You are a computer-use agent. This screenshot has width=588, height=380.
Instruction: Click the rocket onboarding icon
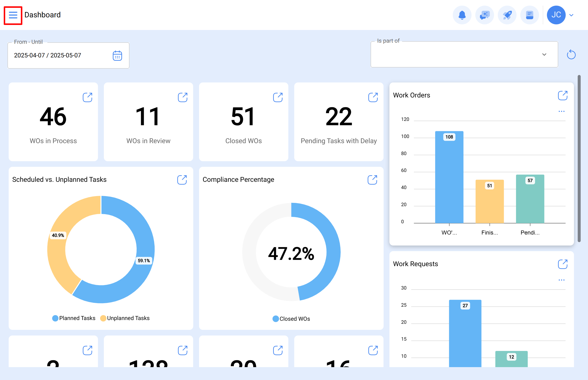[x=507, y=15]
